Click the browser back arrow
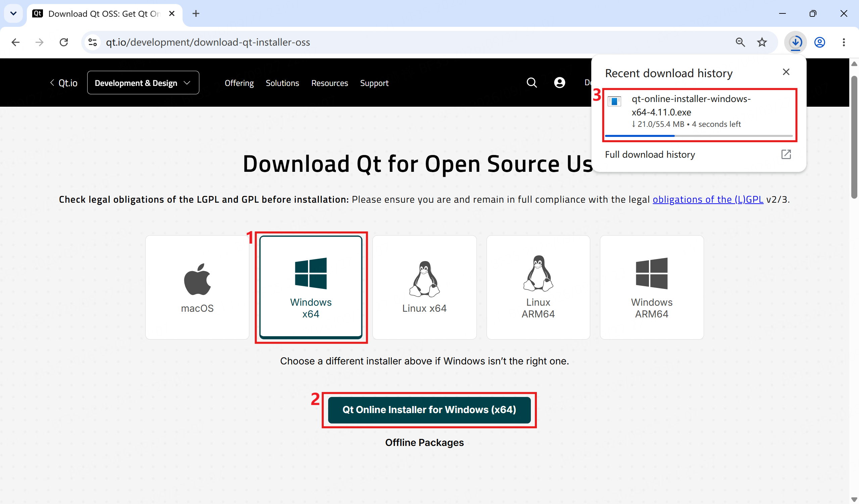The height and width of the screenshot is (504, 859). pyautogui.click(x=16, y=42)
